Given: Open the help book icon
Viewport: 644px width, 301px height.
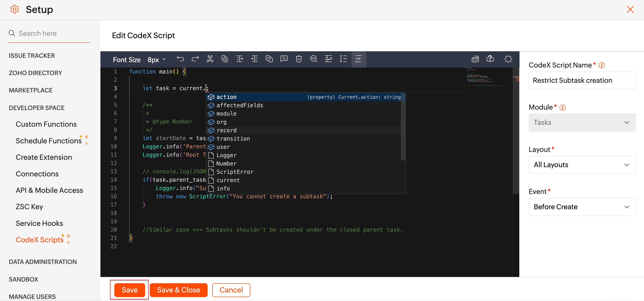Looking at the screenshot, I should (x=490, y=59).
